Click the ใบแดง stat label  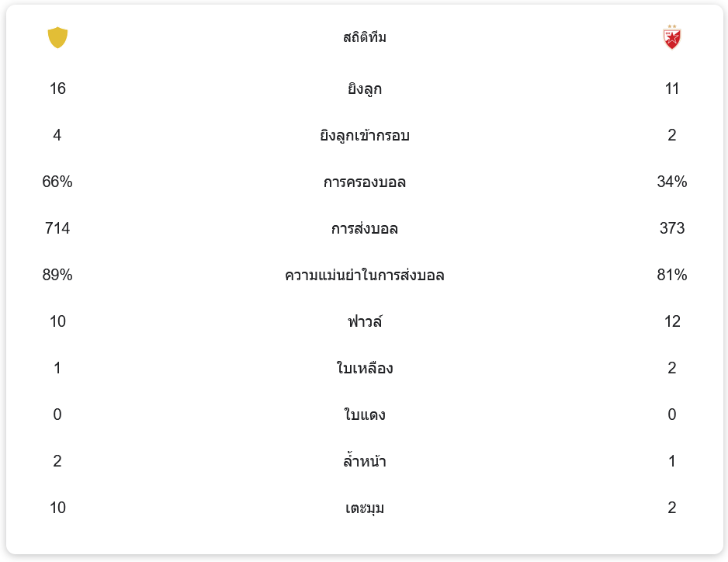point(365,415)
